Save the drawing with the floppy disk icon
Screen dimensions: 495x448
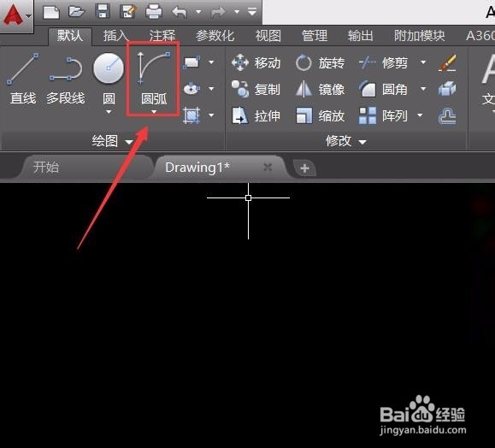point(103,12)
